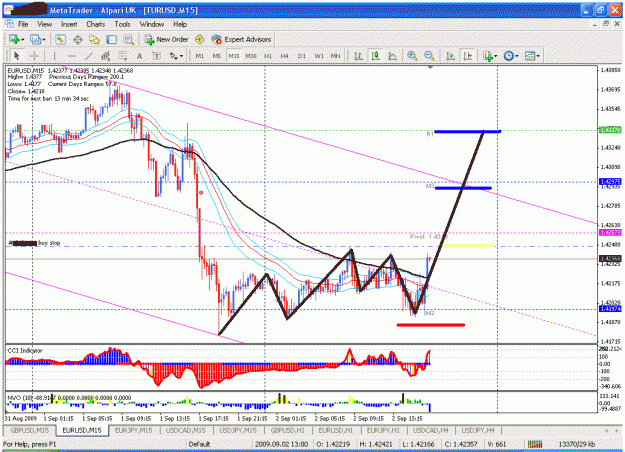Switch to USDJPY,H4 chart tab

point(478,430)
